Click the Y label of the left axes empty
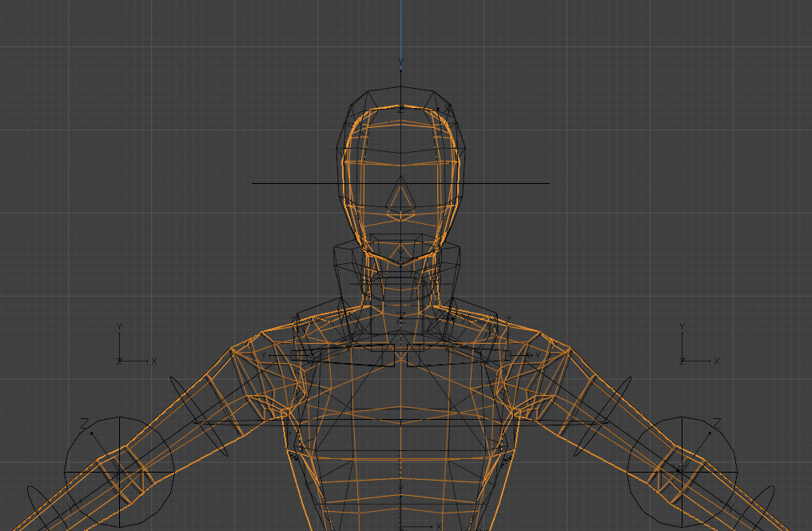Screen dimensions: 812x531 click(x=119, y=327)
